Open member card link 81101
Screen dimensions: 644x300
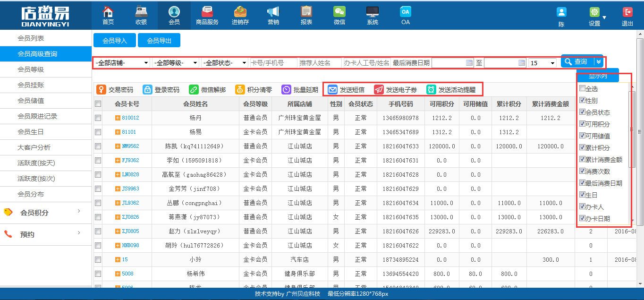(x=129, y=132)
